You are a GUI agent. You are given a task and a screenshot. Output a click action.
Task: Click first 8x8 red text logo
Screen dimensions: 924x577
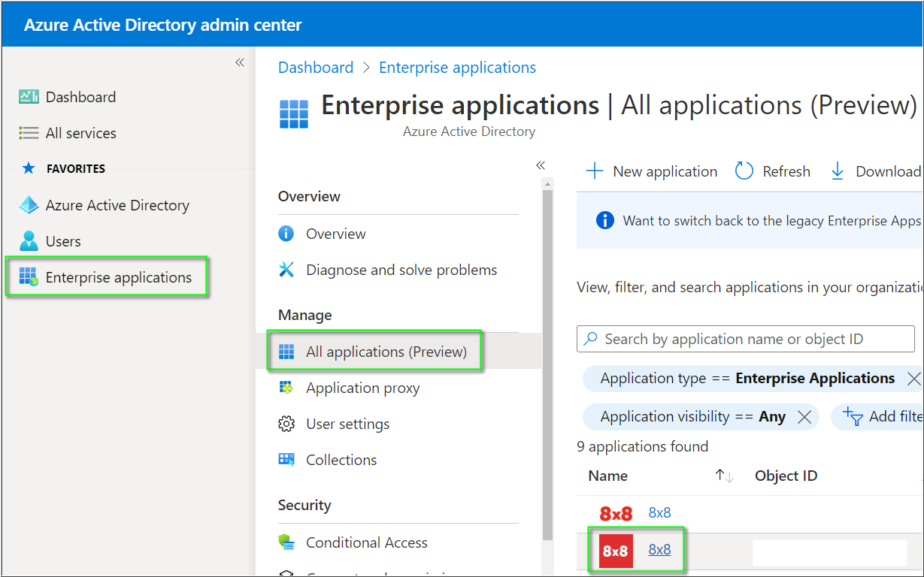[616, 514]
